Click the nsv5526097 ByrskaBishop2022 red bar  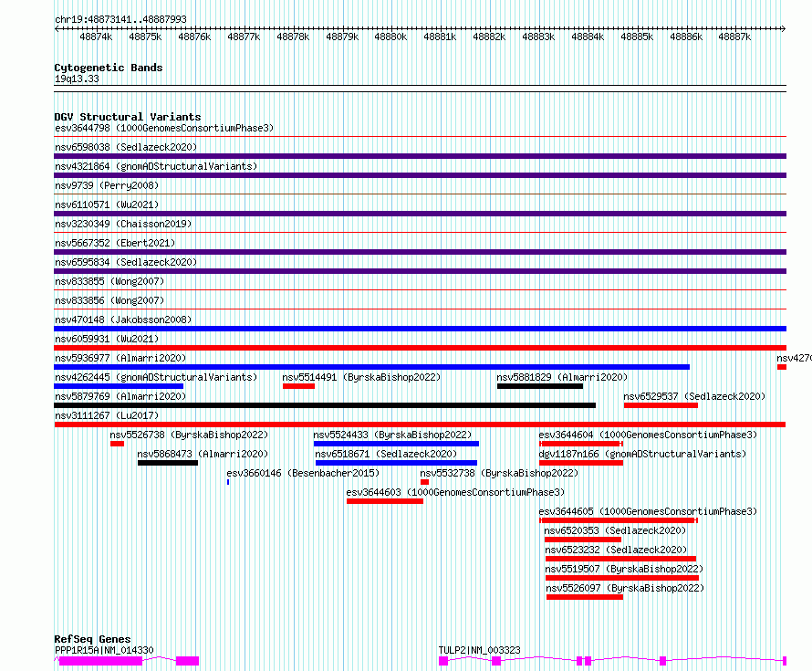tap(585, 597)
